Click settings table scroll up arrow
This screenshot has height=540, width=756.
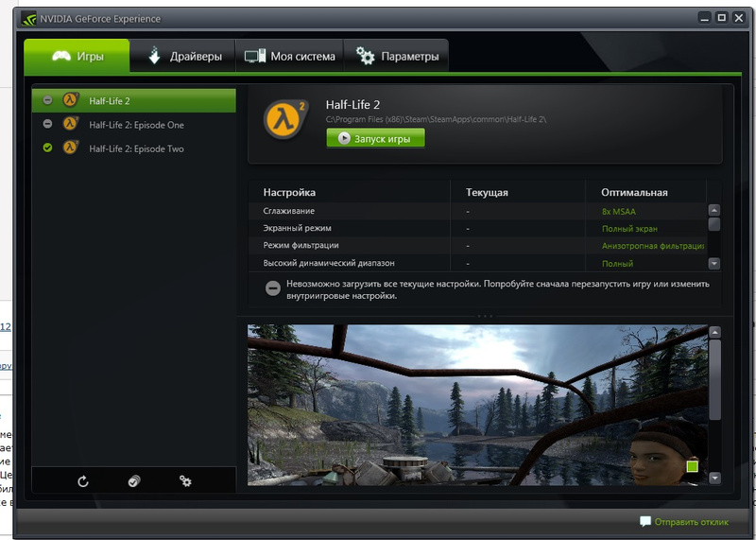714,210
